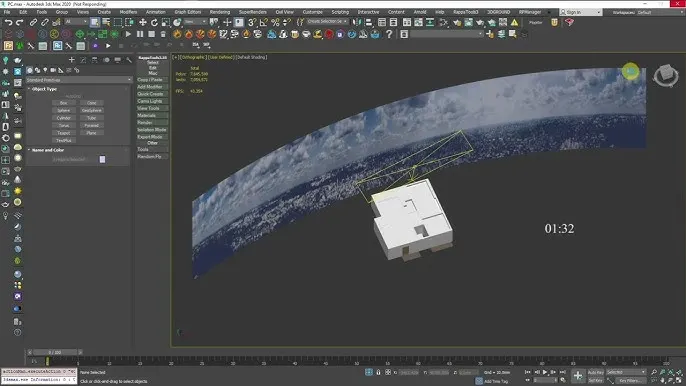The image size is (686, 386).
Task: Collapse the Object Type rollout
Action: (44, 89)
